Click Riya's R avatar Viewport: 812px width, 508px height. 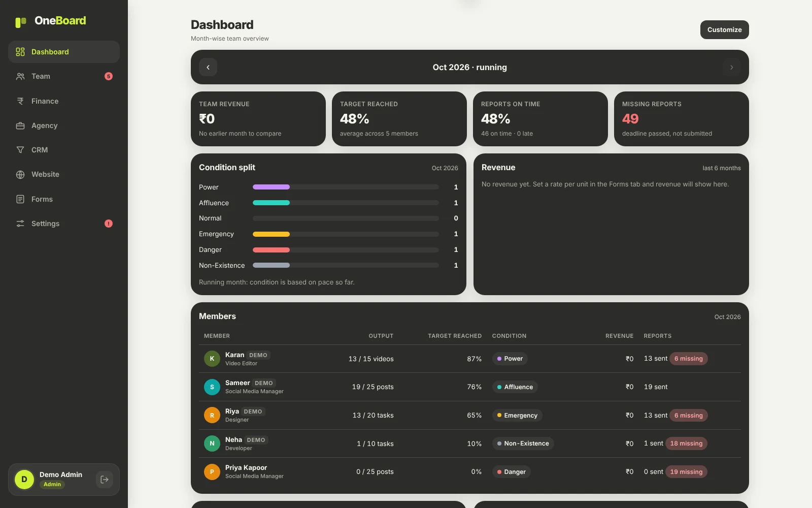tap(212, 415)
